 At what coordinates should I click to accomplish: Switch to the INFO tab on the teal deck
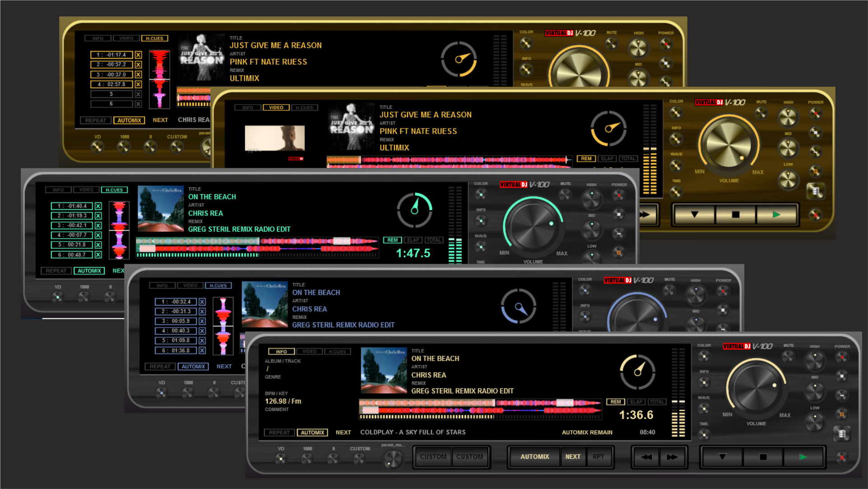[58, 190]
